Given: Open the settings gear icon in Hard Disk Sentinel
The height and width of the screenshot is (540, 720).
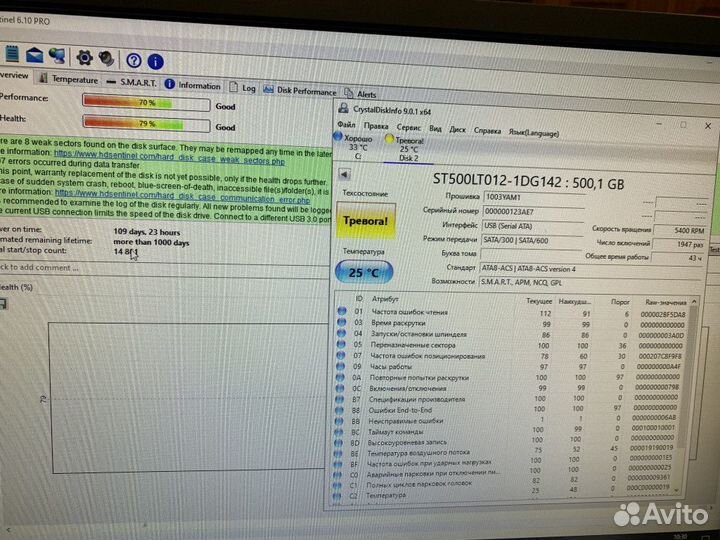Looking at the screenshot, I should tap(84, 57).
